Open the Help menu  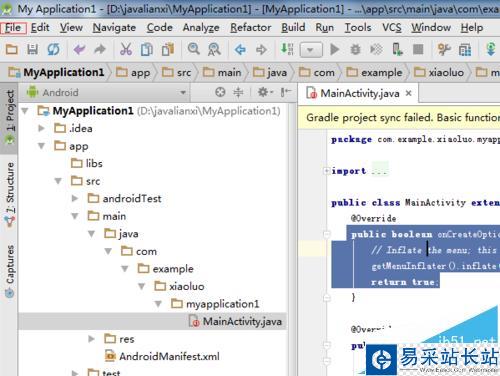click(x=472, y=28)
